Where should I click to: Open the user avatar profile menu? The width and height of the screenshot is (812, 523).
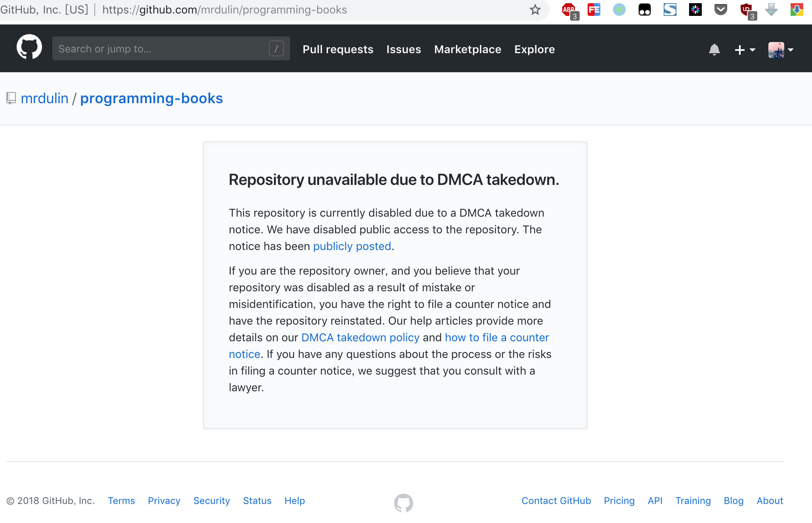click(x=780, y=50)
